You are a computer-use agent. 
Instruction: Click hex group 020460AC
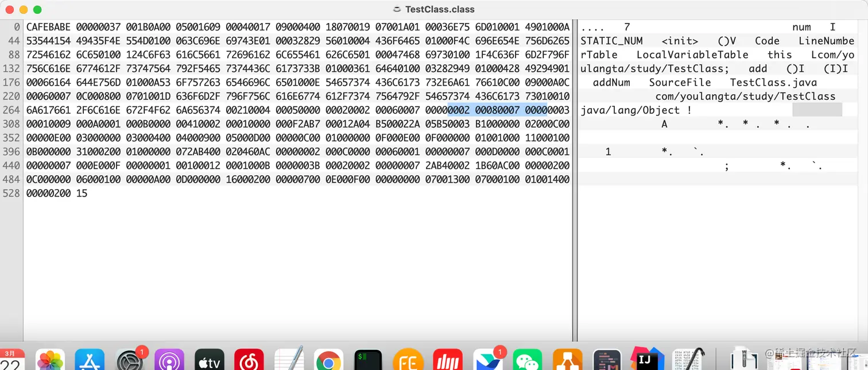point(248,151)
